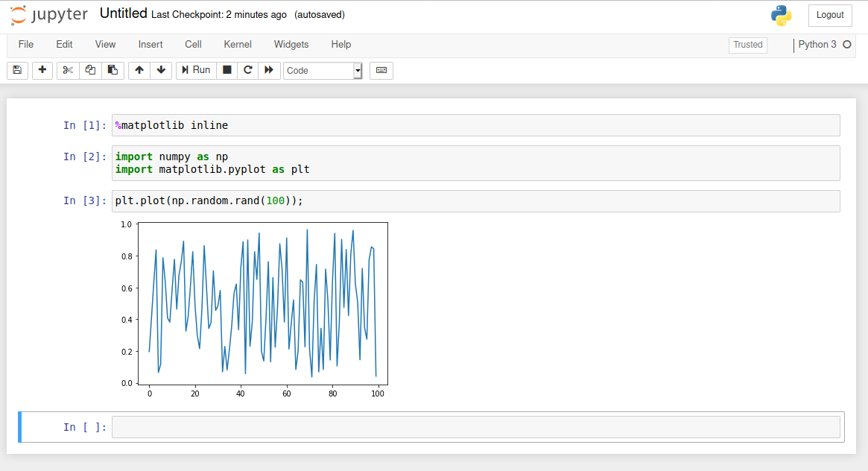Save the notebook via the save icon
The image size is (868, 471).
pyautogui.click(x=16, y=69)
